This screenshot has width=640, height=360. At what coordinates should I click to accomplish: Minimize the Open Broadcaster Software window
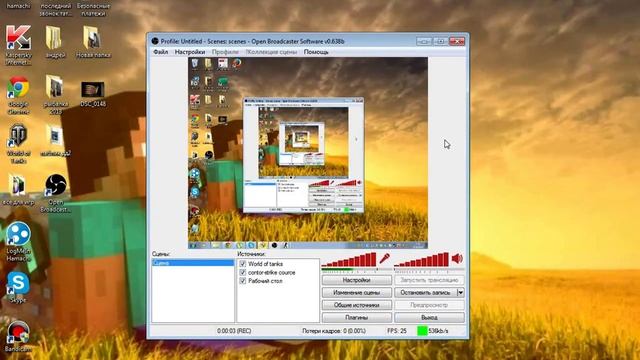tap(424, 41)
